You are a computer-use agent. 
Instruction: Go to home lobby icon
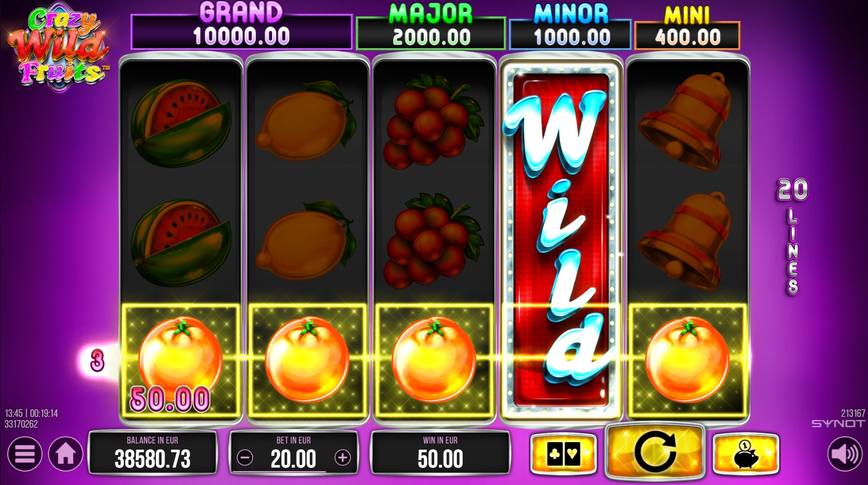(x=66, y=454)
